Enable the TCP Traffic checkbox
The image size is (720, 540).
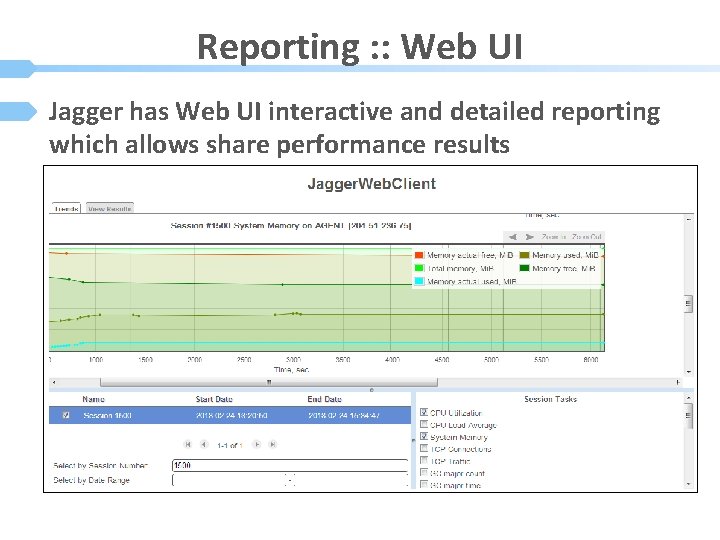point(424,460)
